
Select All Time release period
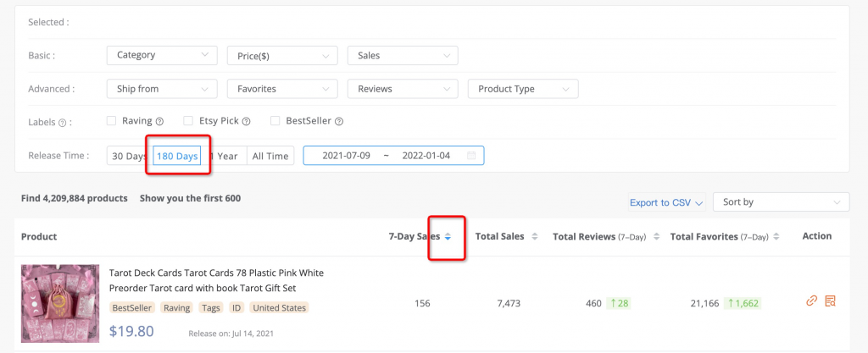coord(270,156)
